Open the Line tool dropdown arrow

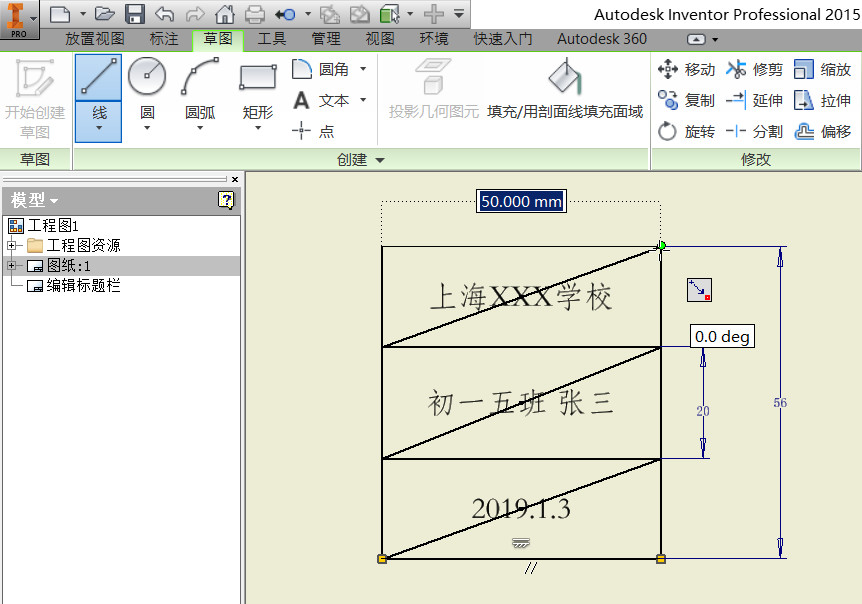coord(99,128)
